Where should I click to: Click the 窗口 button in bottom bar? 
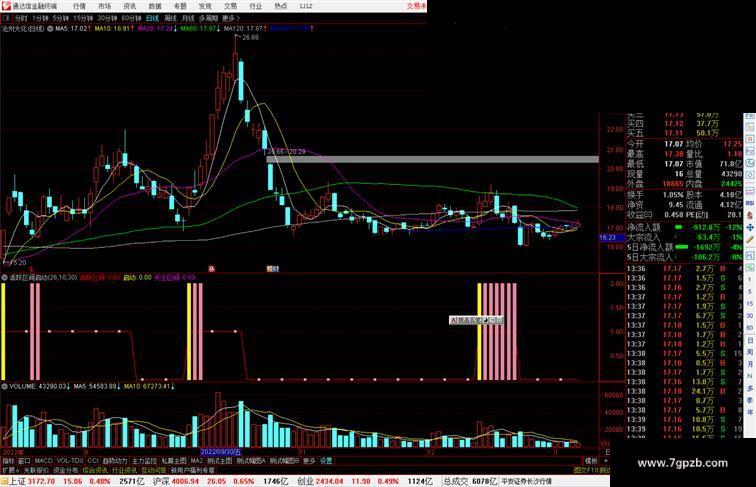click(x=24, y=461)
